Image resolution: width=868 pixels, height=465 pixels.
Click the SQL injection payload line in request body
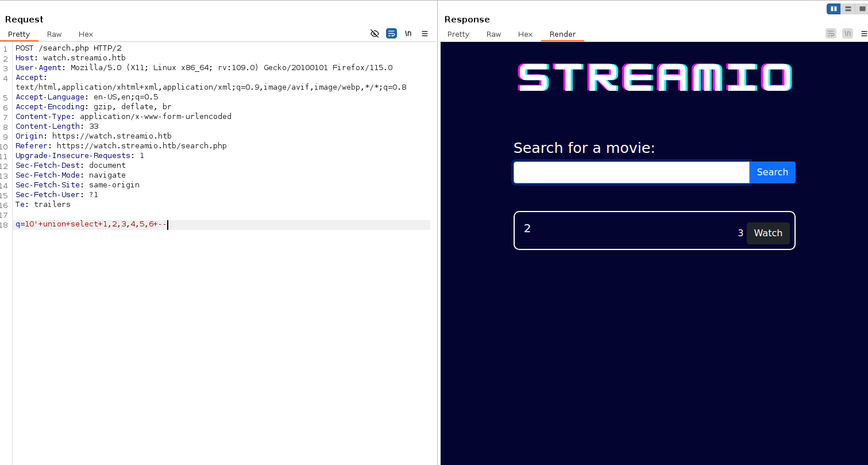tap(92, 225)
